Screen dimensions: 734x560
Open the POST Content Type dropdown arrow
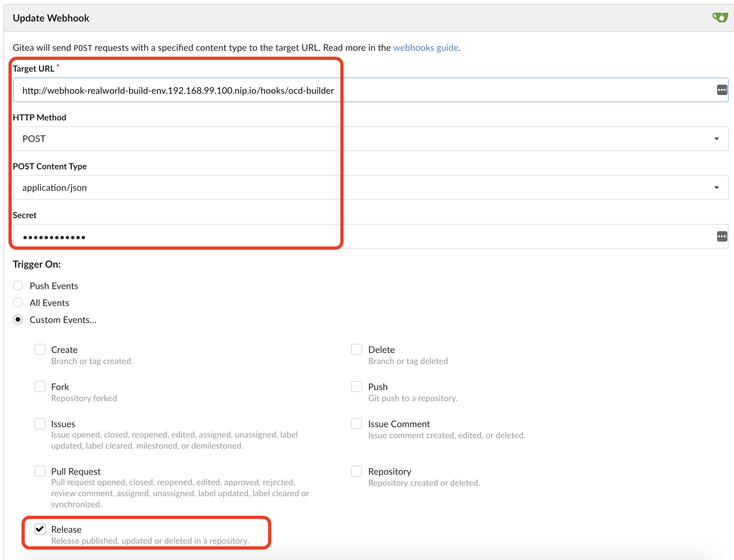click(x=716, y=188)
